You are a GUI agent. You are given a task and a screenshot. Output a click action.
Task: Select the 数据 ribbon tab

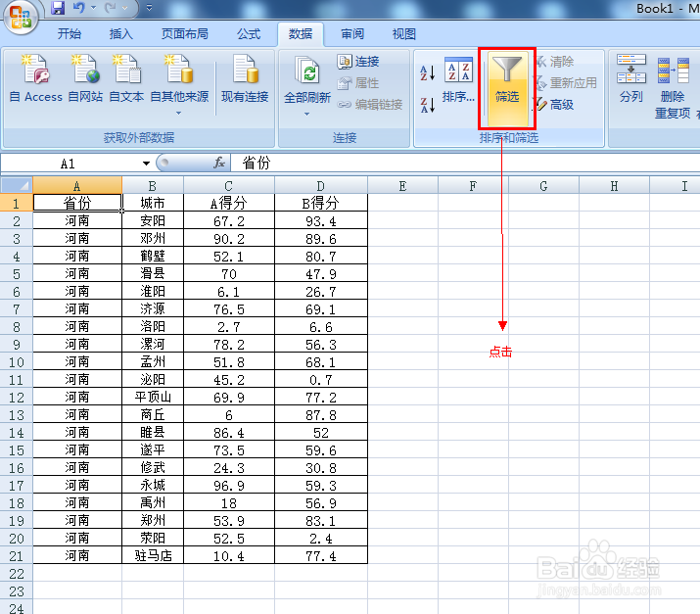click(301, 34)
